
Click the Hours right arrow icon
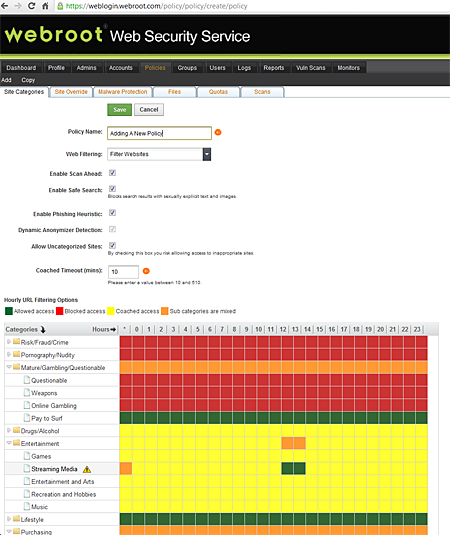pos(113,330)
